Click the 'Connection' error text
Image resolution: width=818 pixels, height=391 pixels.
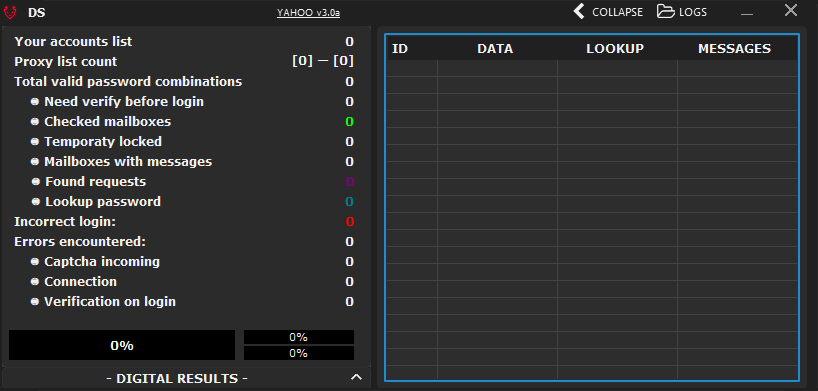tap(80, 282)
